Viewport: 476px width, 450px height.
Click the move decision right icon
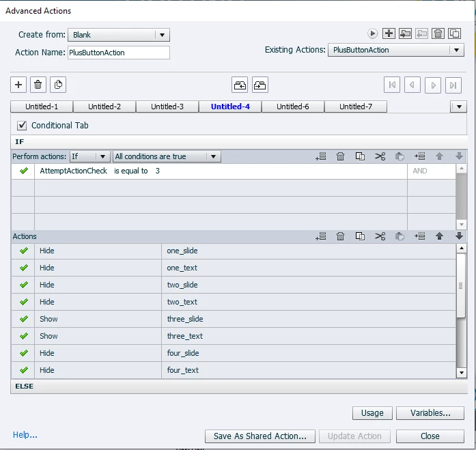(x=260, y=85)
